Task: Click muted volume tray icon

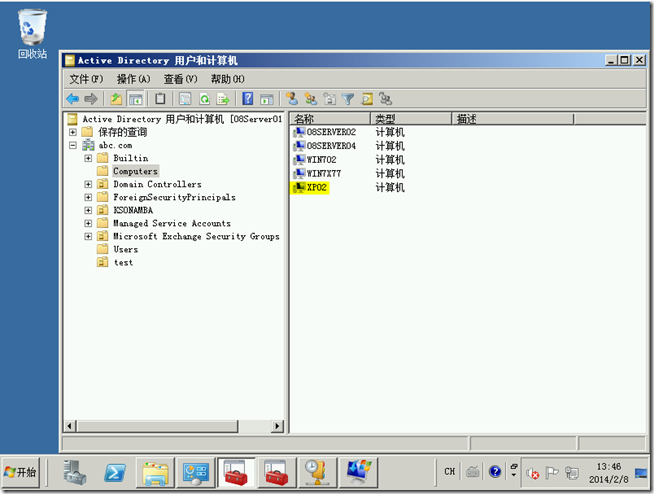Action: (x=532, y=473)
